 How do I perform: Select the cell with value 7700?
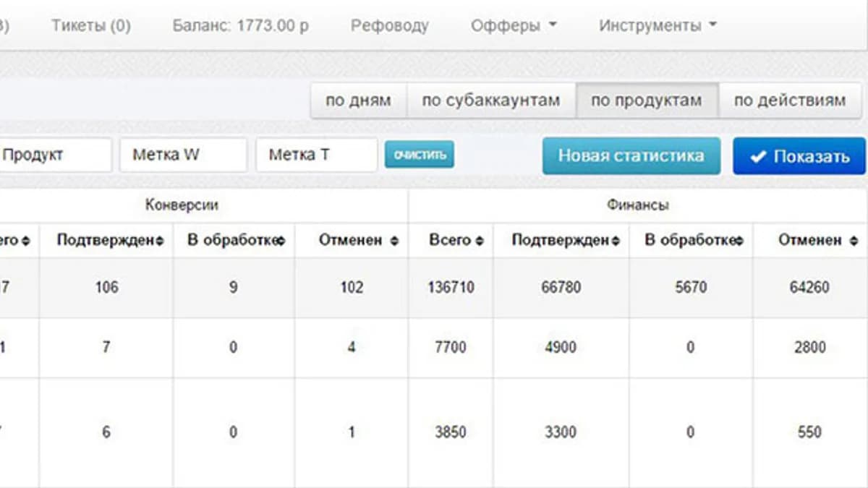451,347
